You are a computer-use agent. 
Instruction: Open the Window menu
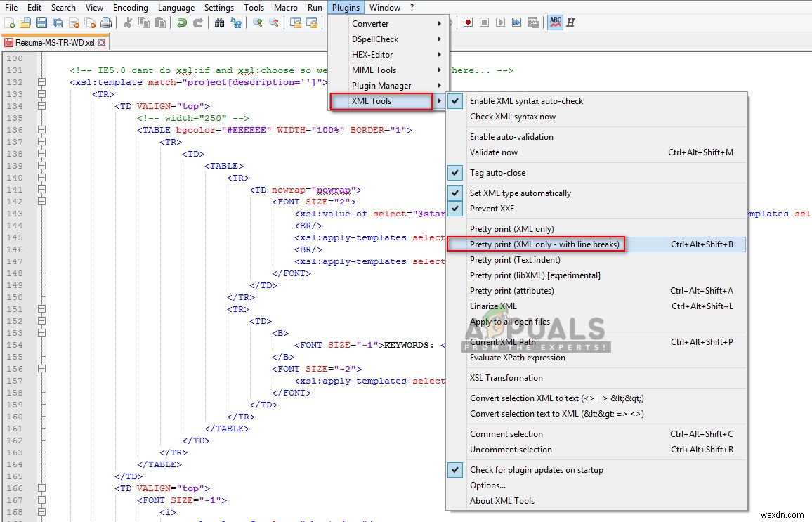click(x=385, y=7)
